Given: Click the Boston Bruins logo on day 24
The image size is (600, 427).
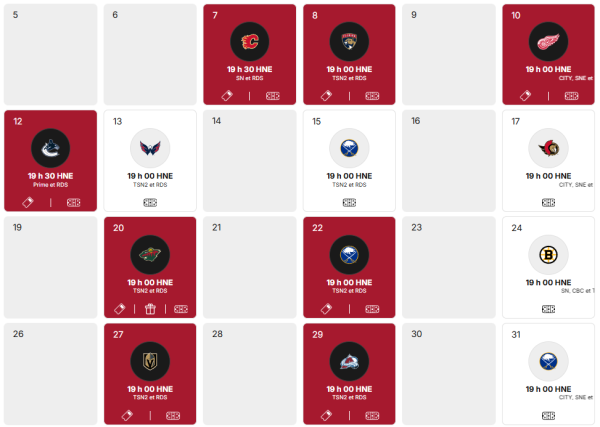Looking at the screenshot, I should (x=548, y=254).
